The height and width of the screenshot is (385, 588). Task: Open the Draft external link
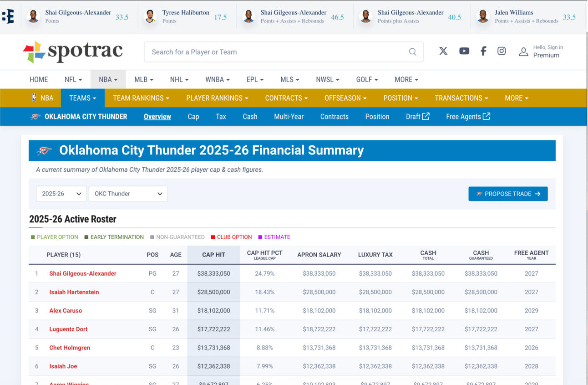pos(417,117)
